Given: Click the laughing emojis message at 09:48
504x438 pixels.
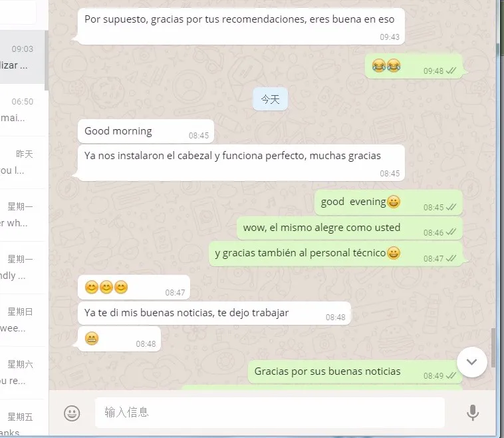Looking at the screenshot, I should pyautogui.click(x=414, y=67).
